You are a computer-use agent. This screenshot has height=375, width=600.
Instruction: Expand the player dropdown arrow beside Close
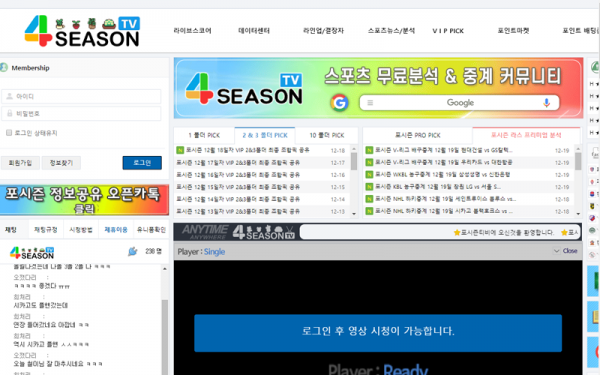click(556, 251)
